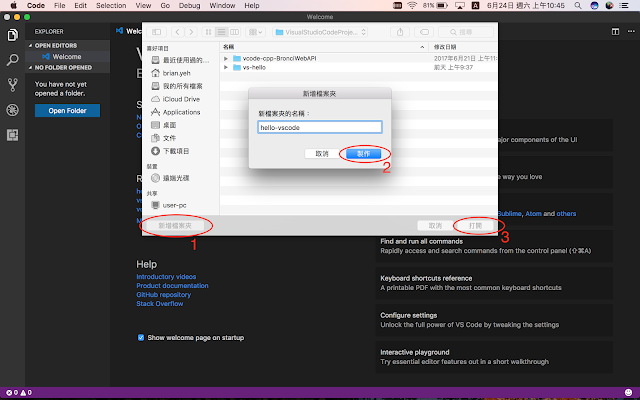Viewport: 640px width, 400px height.
Task: Expand the vs-hello folder triangle
Action: point(226,67)
